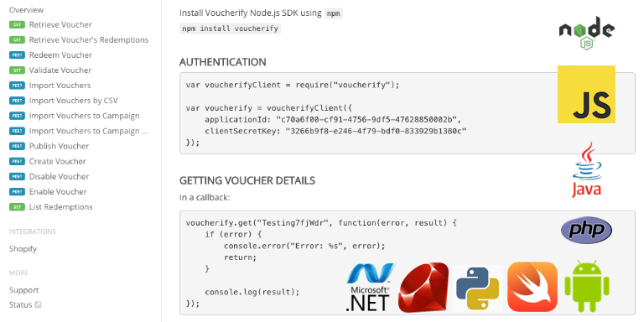644x322 pixels.
Task: Click POST badge next to Publish Voucher
Action: point(17,146)
